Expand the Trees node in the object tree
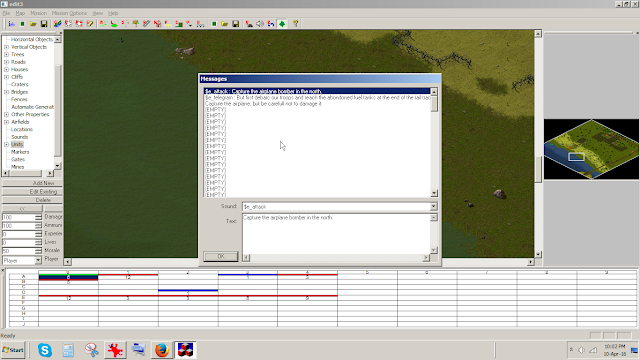This screenshot has height=360, width=640. (7, 54)
